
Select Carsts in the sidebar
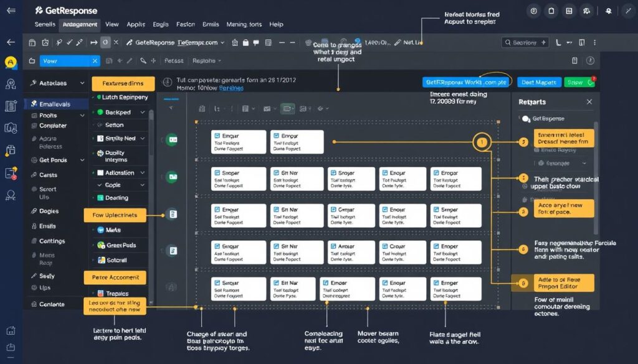[x=48, y=175]
